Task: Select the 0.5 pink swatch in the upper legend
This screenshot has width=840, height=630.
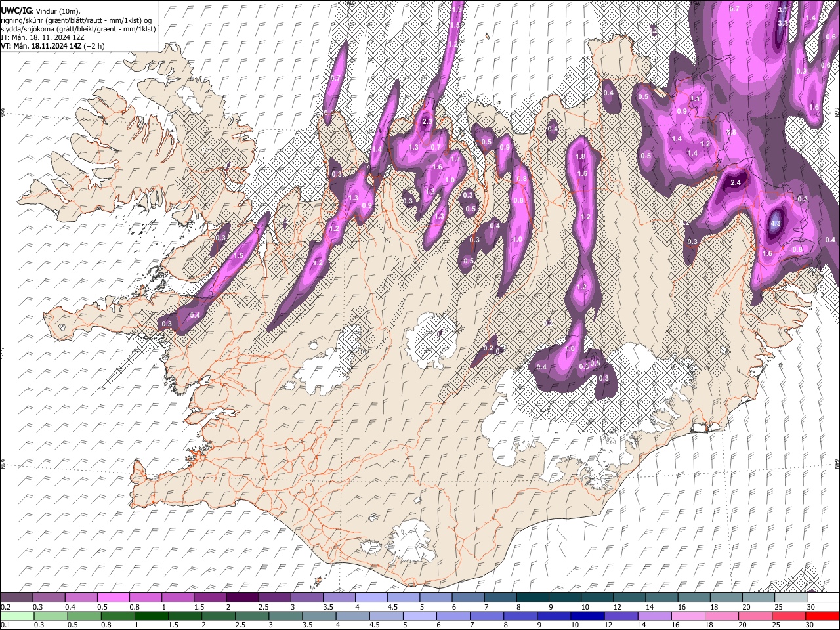Action: pyautogui.click(x=113, y=597)
